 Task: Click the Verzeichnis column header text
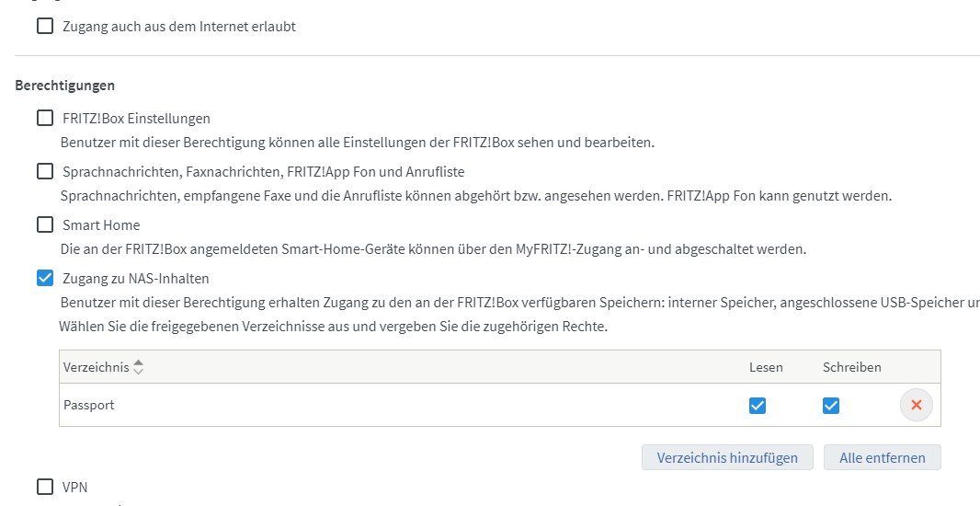click(96, 367)
